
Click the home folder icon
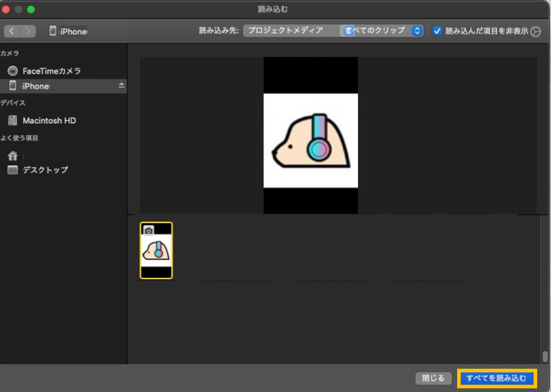(x=12, y=155)
